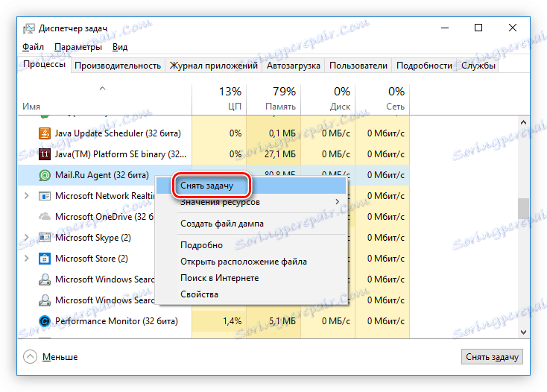
Task: Switch to the Производительность tab
Action: click(118, 66)
